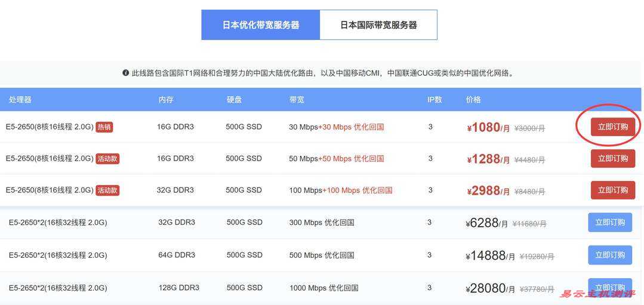Click the 内存 column header
Viewport: 644px width, 305px height.
pyautogui.click(x=166, y=100)
